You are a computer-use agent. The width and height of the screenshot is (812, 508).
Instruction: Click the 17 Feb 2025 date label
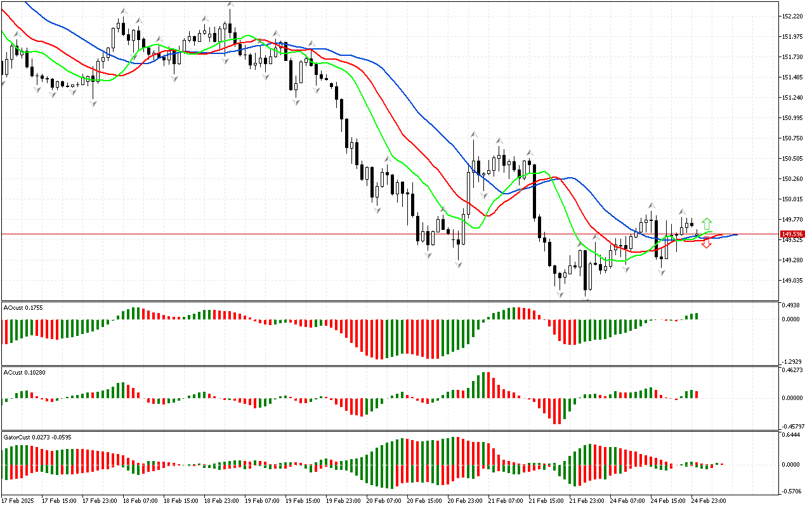pos(19,501)
